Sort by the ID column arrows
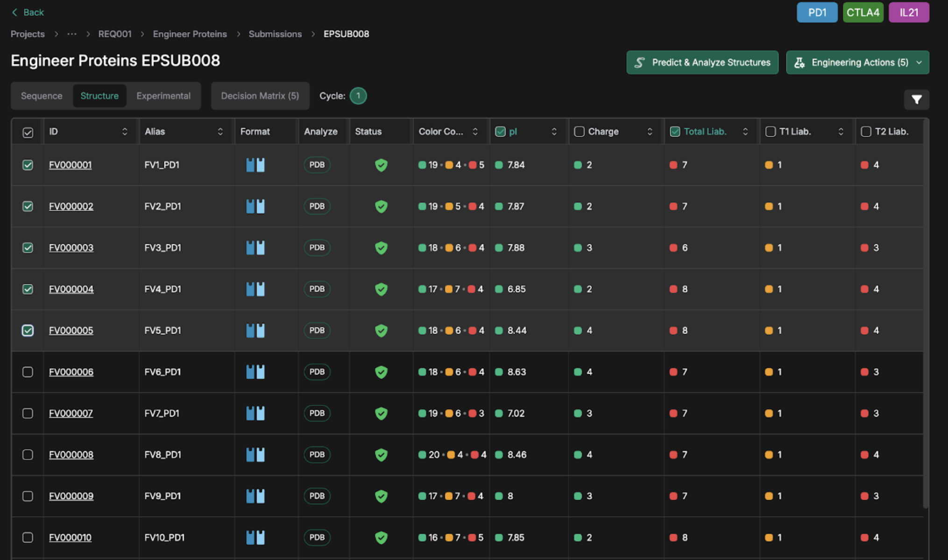The image size is (948, 560). point(125,132)
